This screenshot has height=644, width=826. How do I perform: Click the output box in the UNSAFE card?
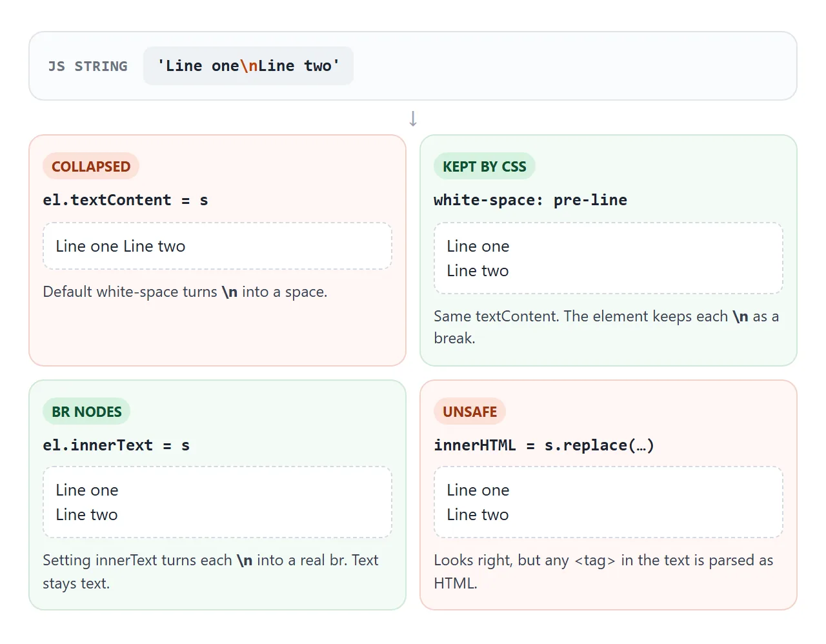[x=609, y=502]
